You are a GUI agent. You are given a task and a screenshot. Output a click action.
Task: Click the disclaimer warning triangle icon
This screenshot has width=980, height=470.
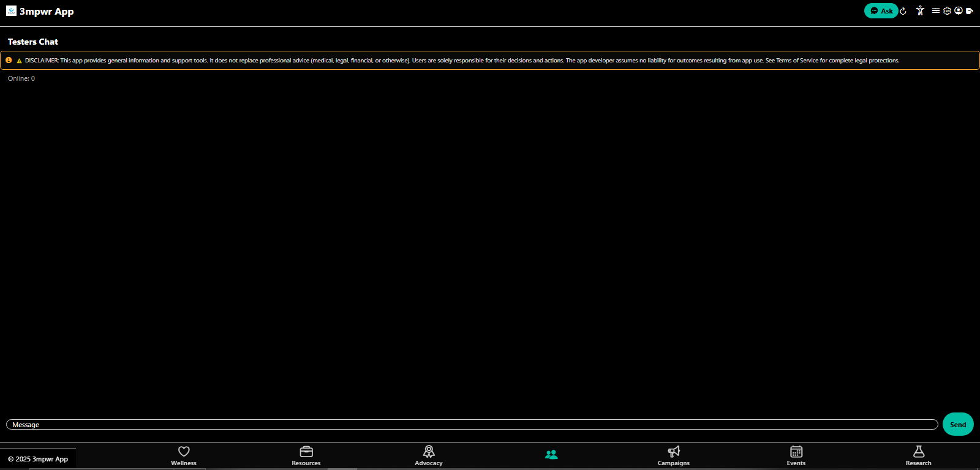pyautogui.click(x=19, y=61)
